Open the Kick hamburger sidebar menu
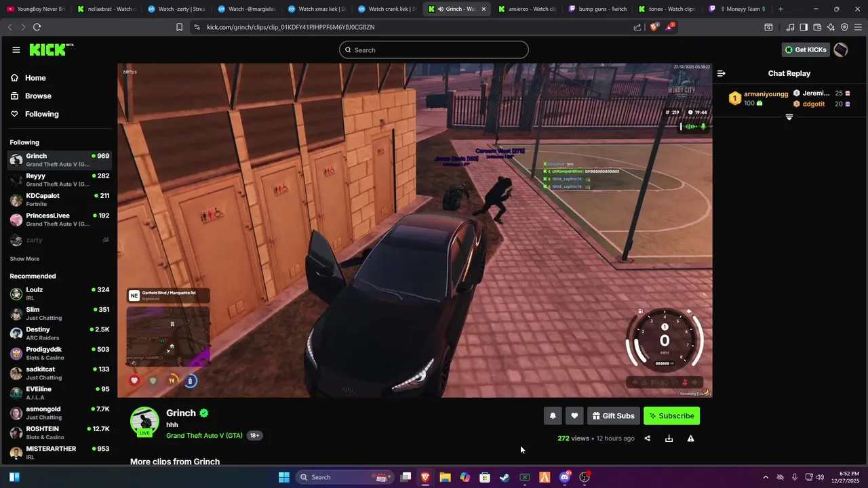 pos(16,49)
